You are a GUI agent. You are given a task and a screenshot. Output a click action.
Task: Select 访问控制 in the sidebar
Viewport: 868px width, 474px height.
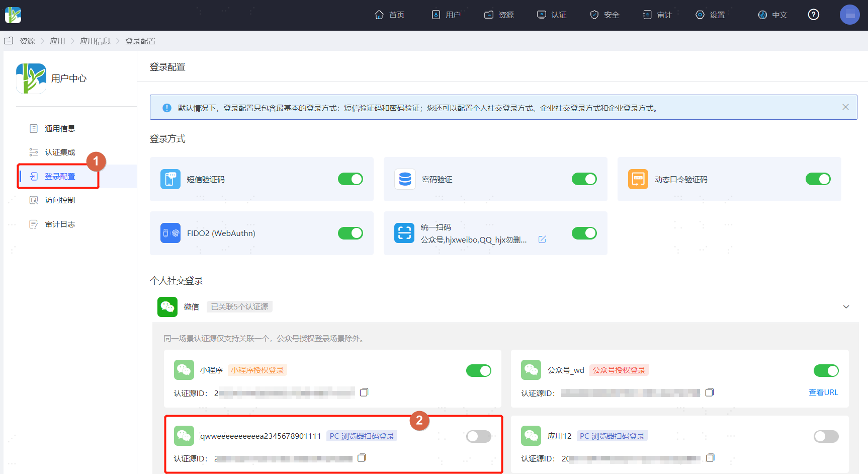60,200
